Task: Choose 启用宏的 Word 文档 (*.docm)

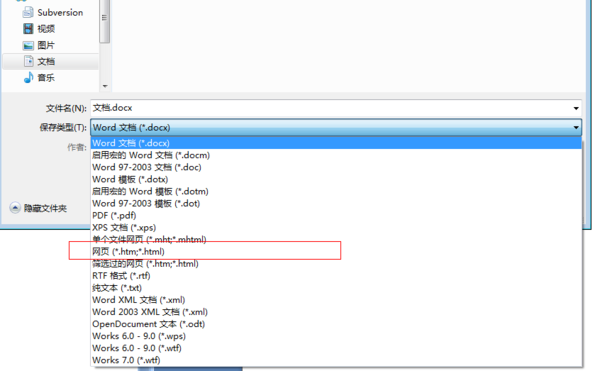Action: point(336,155)
